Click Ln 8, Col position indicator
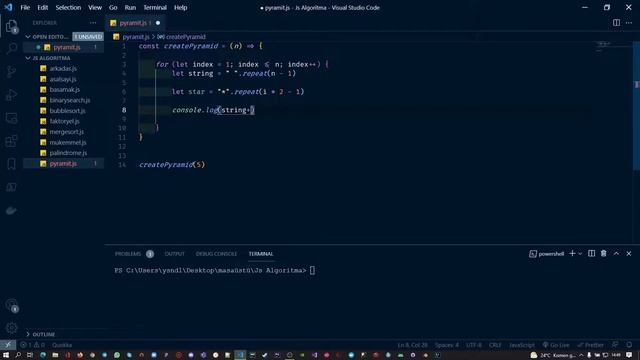This screenshot has height=360, width=640. coord(412,345)
